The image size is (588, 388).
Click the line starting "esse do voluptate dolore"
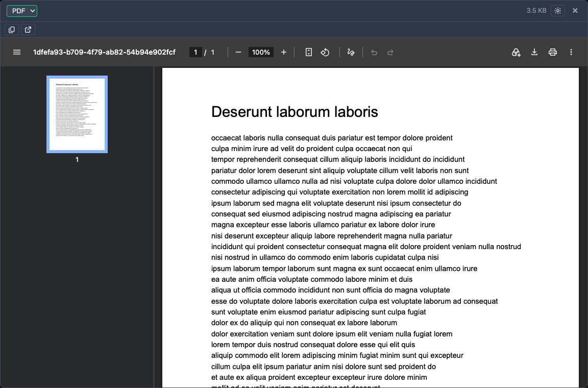(x=354, y=301)
